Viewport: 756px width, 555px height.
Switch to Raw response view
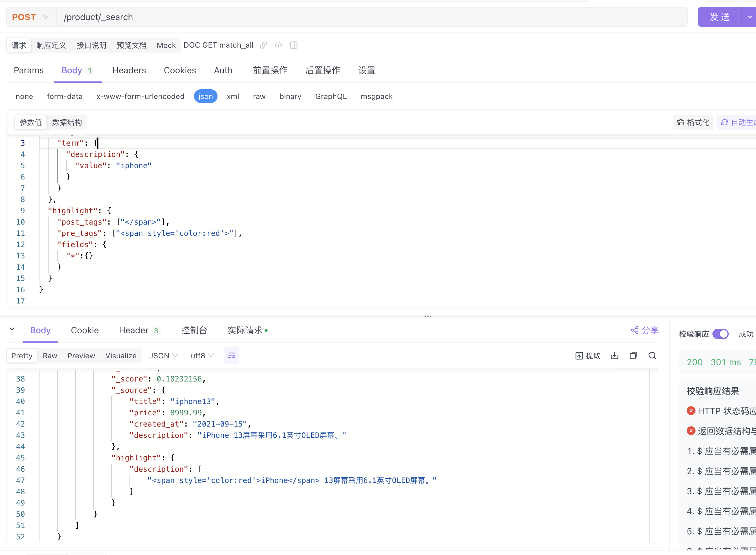click(x=50, y=355)
